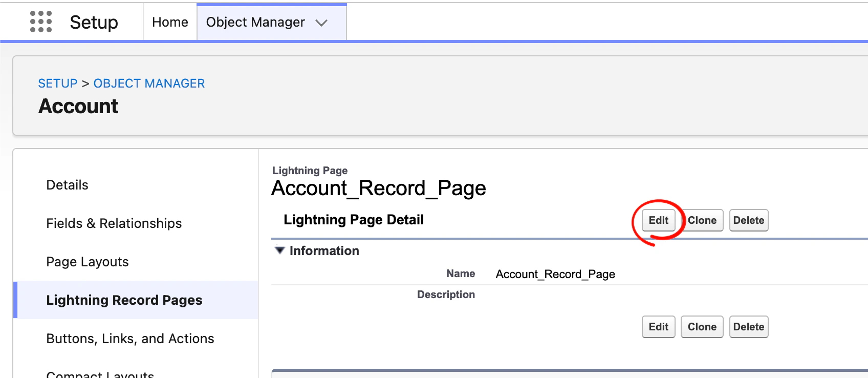Click the Description field label
This screenshot has height=378, width=868.
446,295
